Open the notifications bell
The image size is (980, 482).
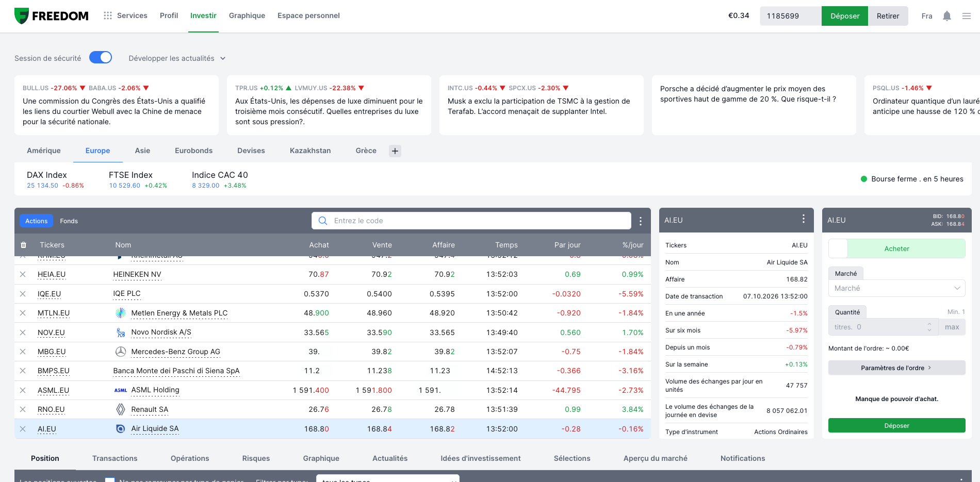coord(946,16)
